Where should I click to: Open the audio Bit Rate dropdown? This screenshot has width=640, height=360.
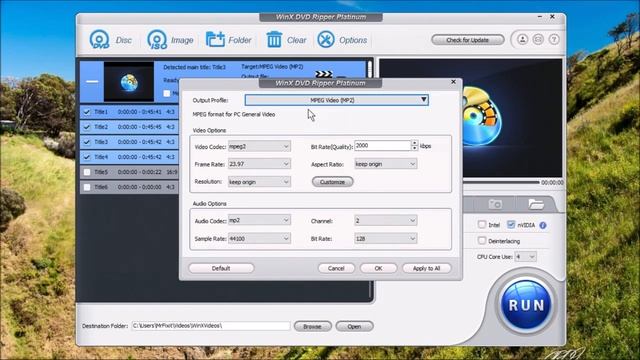click(x=386, y=239)
